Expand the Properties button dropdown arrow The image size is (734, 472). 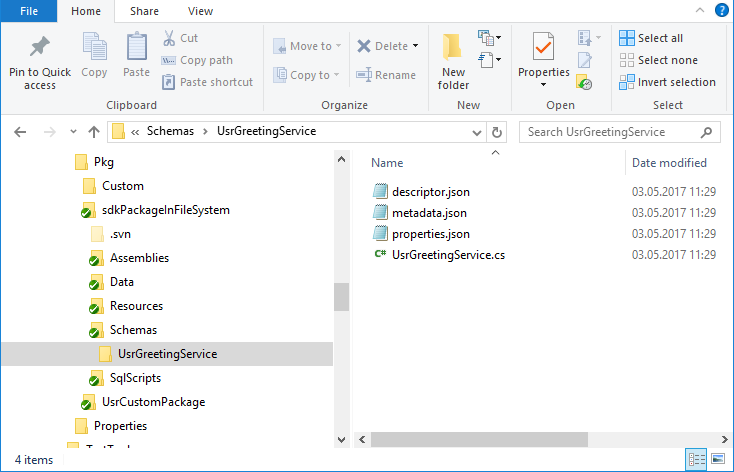[544, 85]
